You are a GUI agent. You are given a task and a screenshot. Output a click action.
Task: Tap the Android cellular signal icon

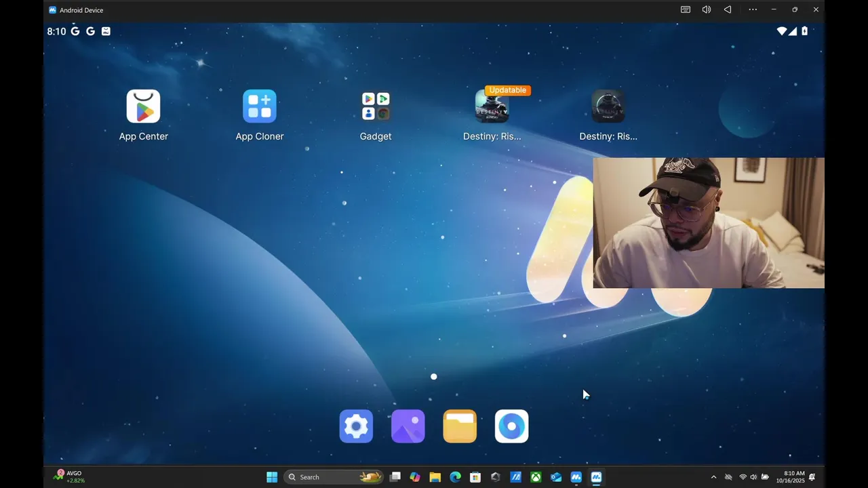(x=792, y=31)
